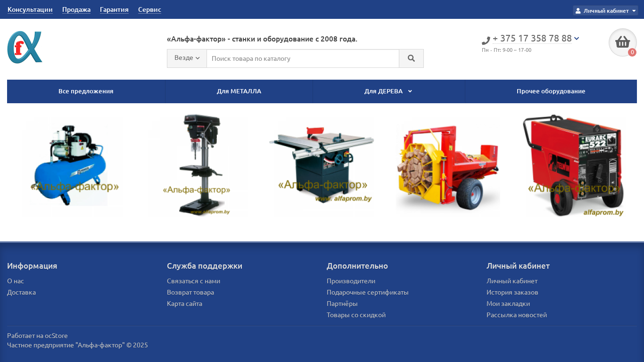
Task: Click the Консультации link
Action: (x=30, y=9)
